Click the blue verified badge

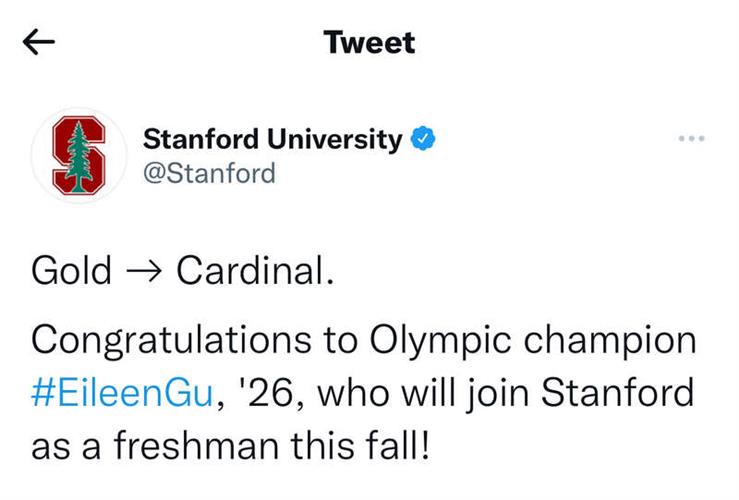pos(424,139)
